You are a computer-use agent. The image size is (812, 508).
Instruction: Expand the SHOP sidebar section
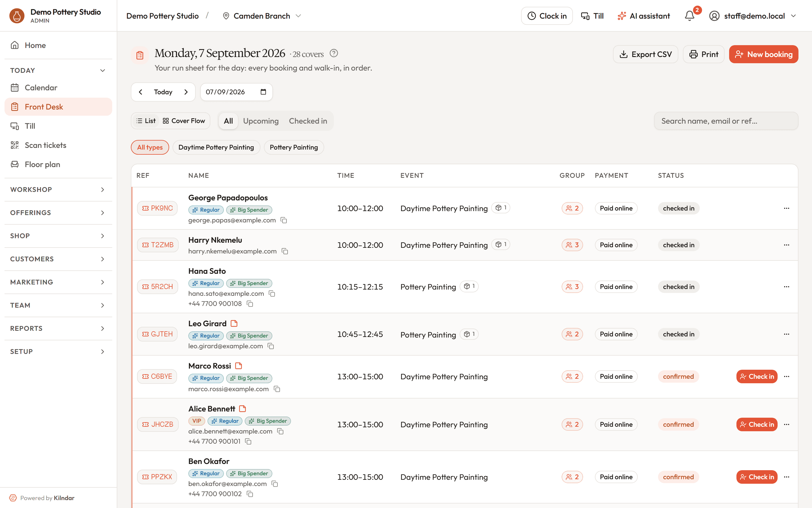tap(58, 236)
